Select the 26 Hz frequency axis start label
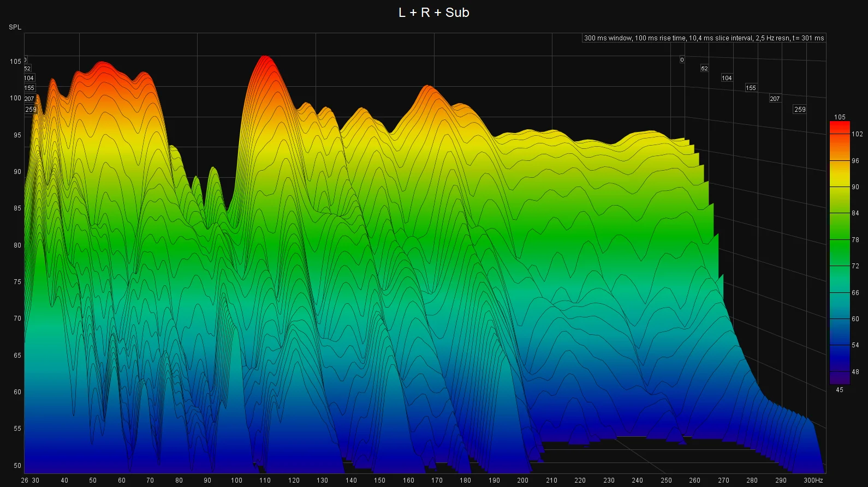868x487 pixels. pyautogui.click(x=25, y=480)
